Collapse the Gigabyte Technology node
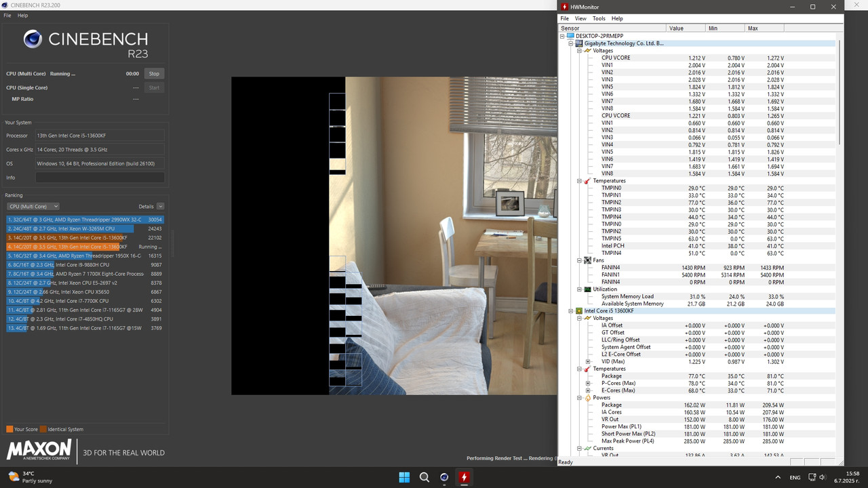 point(571,43)
